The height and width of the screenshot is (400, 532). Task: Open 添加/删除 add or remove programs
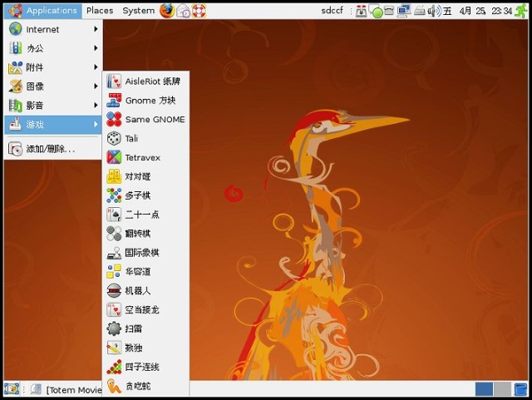point(53,149)
